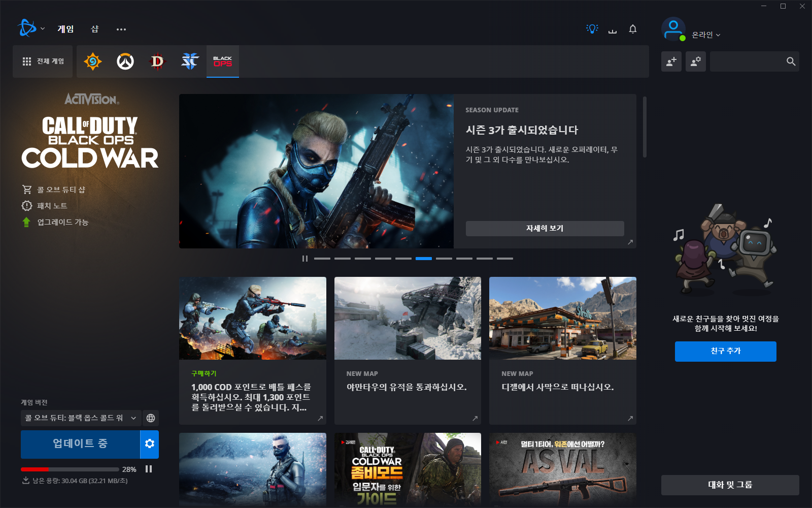Viewport: 812px width, 508px height.
Task: Click the main content vertical scrollbar
Action: click(645, 127)
